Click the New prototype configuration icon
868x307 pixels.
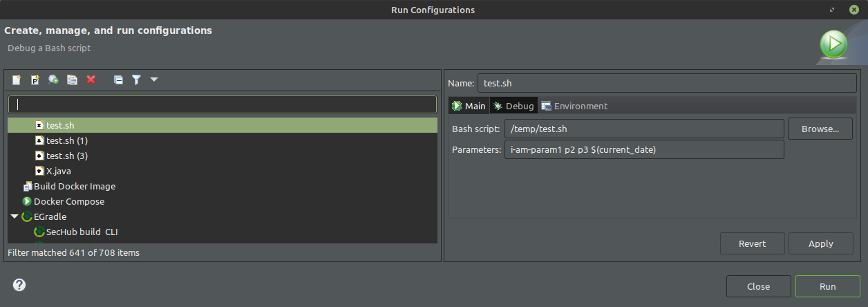[35, 80]
